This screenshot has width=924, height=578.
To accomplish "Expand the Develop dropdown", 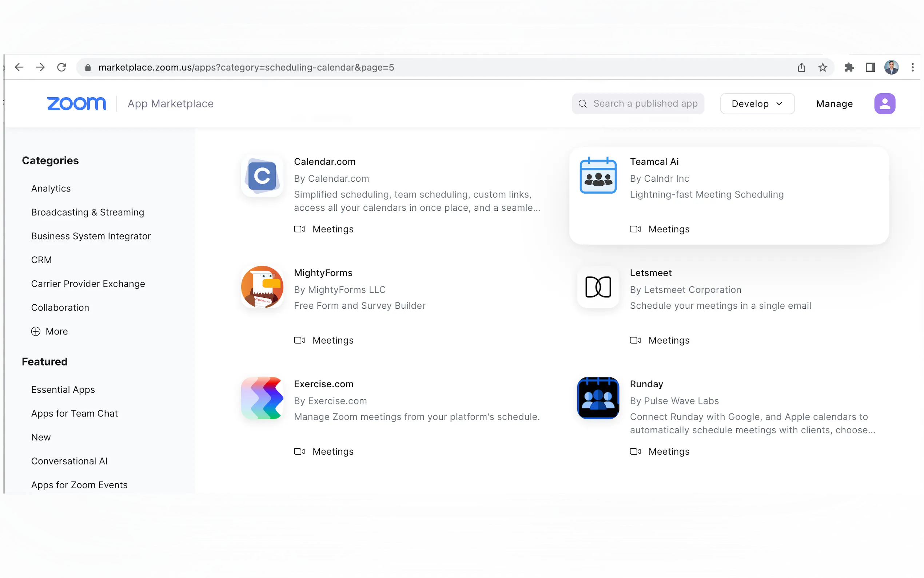I will [757, 104].
